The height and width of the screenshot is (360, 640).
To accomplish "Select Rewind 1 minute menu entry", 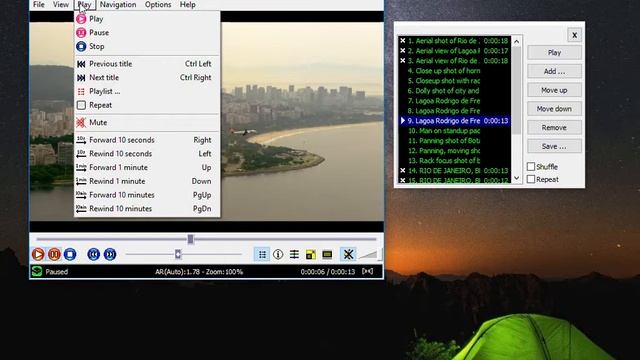I will 147,181.
